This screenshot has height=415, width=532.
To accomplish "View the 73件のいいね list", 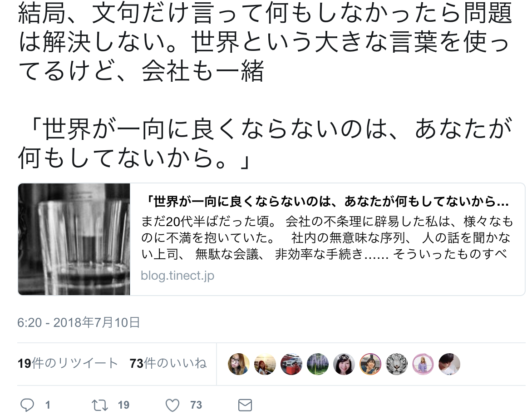I will coord(168,363).
